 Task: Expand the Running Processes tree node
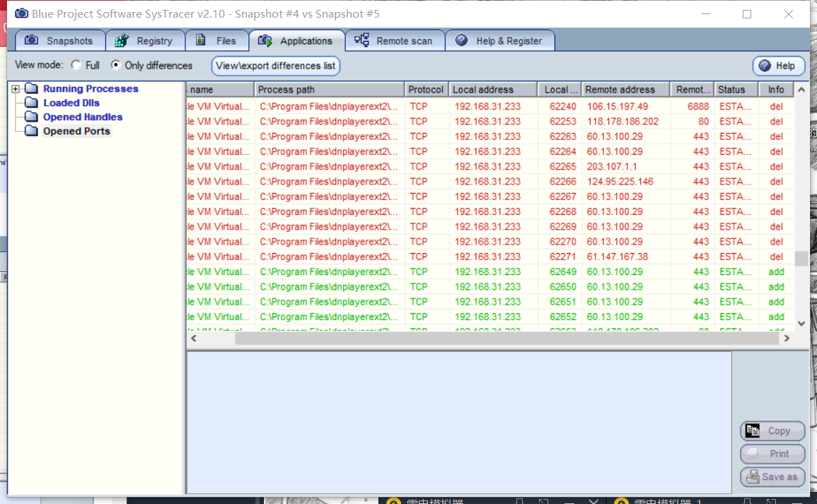point(16,89)
